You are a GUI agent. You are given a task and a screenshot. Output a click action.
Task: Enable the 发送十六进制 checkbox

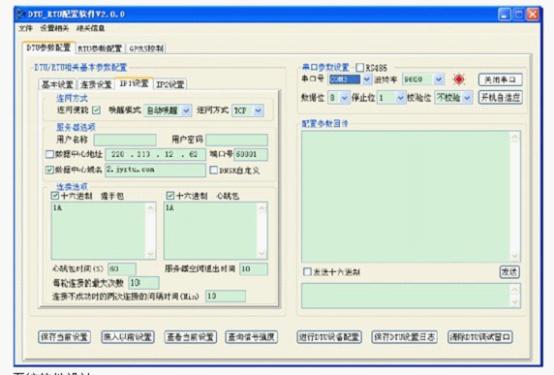tap(307, 271)
